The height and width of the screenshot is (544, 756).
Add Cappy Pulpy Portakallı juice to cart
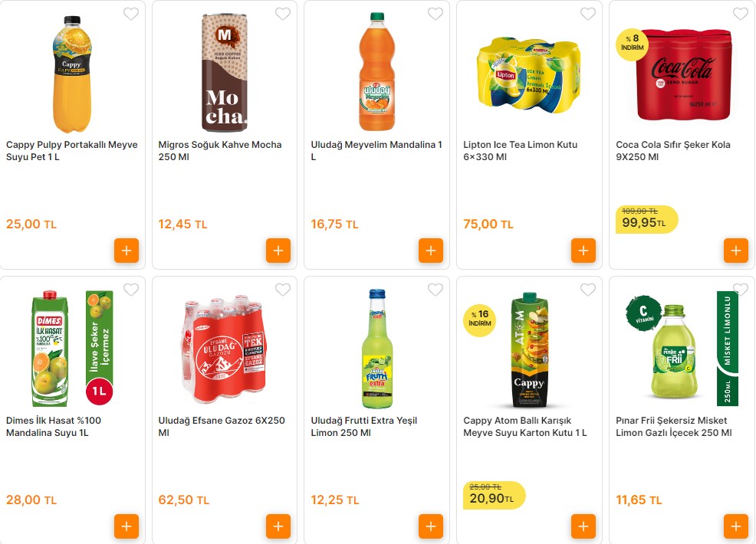[127, 251]
